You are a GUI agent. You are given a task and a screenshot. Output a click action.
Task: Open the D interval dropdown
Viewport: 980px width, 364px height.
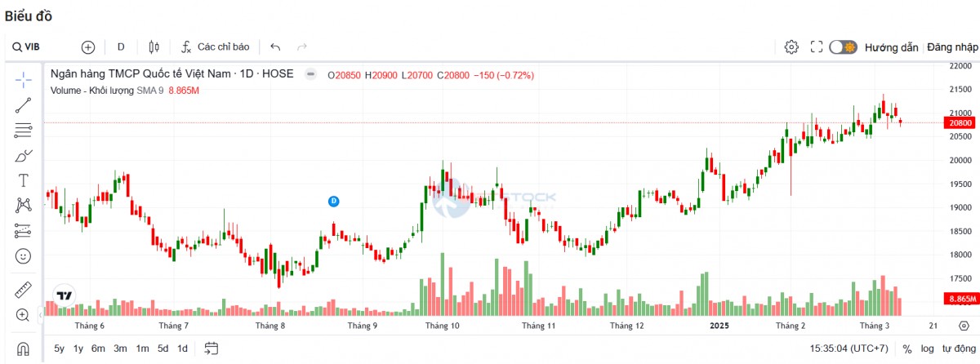tap(121, 47)
